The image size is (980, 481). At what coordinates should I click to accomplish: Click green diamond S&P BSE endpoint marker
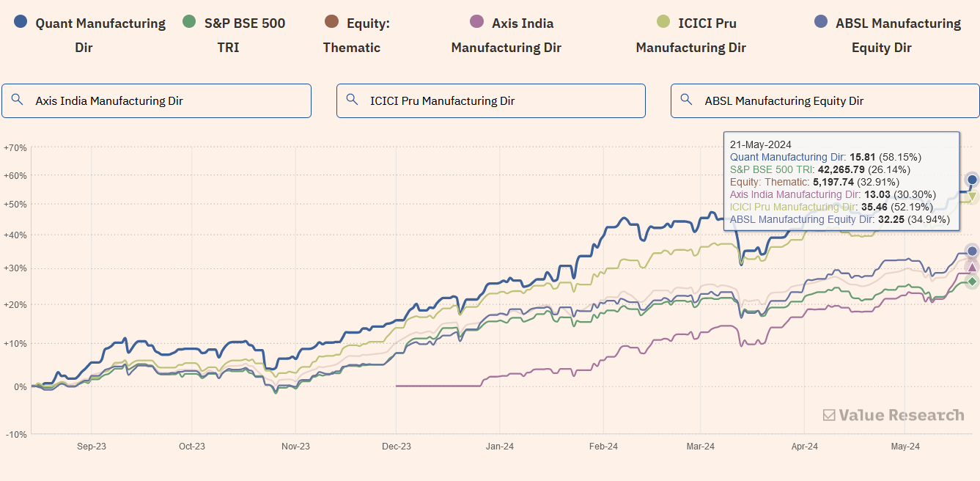point(972,282)
